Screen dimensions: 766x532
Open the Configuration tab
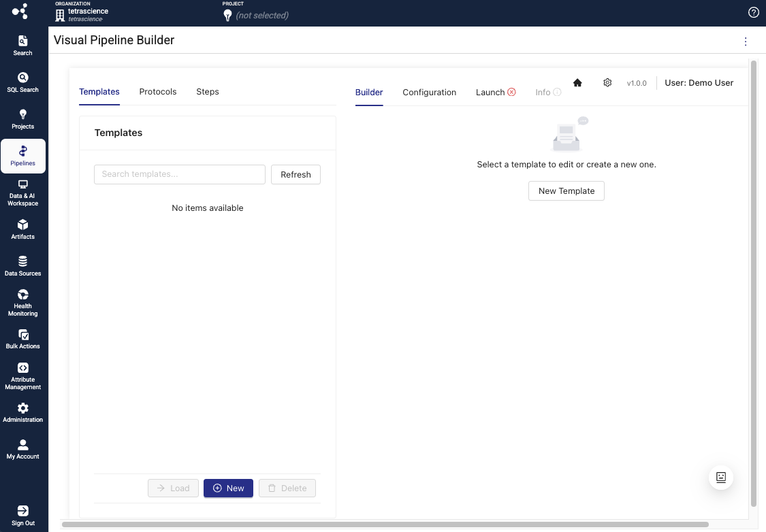[x=430, y=93]
